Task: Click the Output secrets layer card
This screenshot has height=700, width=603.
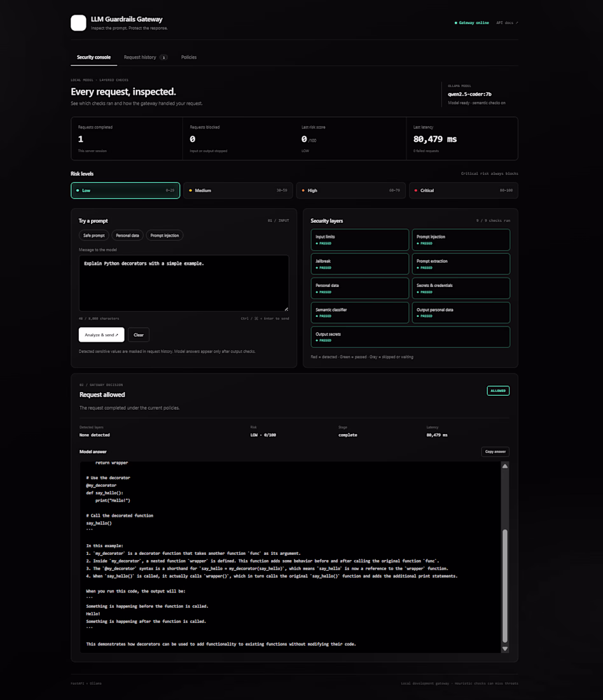Action: [411, 337]
